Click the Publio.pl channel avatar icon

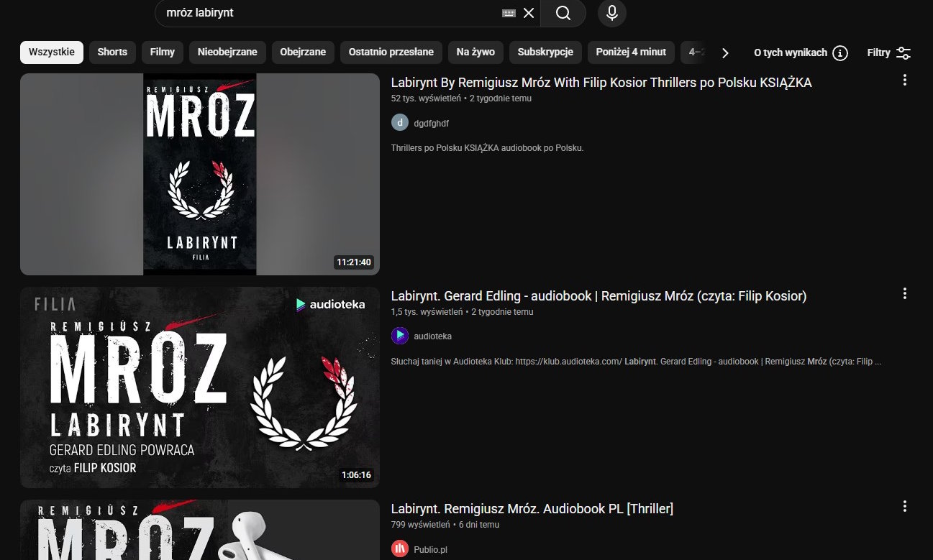(x=400, y=548)
